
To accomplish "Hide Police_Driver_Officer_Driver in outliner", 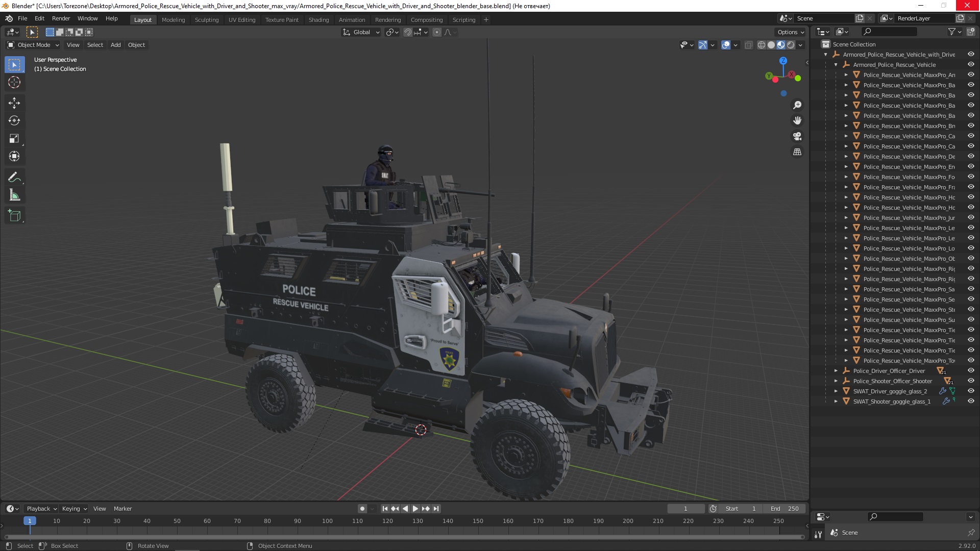I will [971, 371].
